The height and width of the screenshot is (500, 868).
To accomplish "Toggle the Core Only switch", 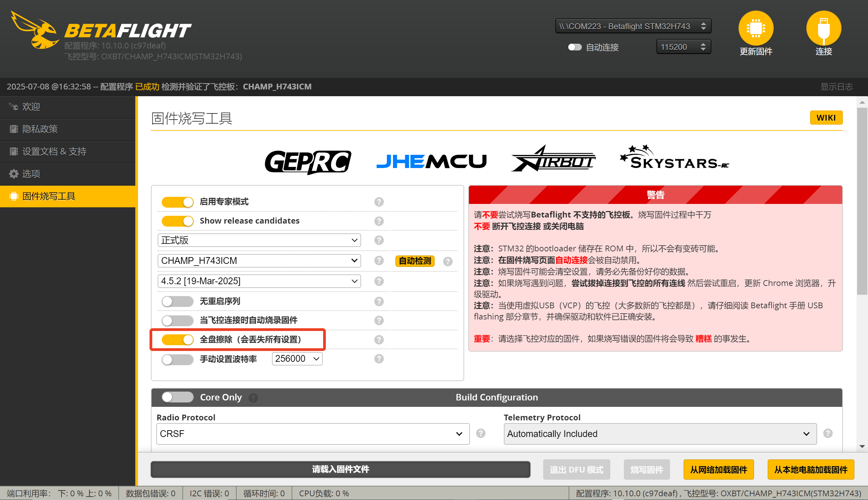I will coord(178,397).
